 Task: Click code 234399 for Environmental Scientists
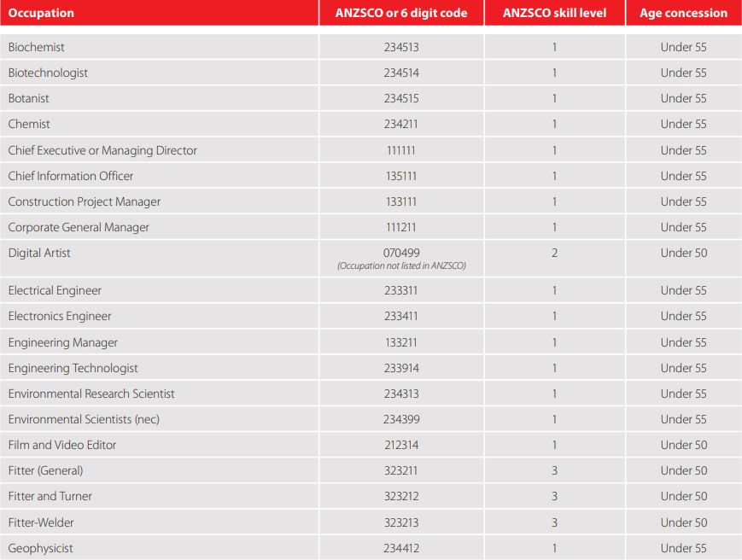pos(401,419)
